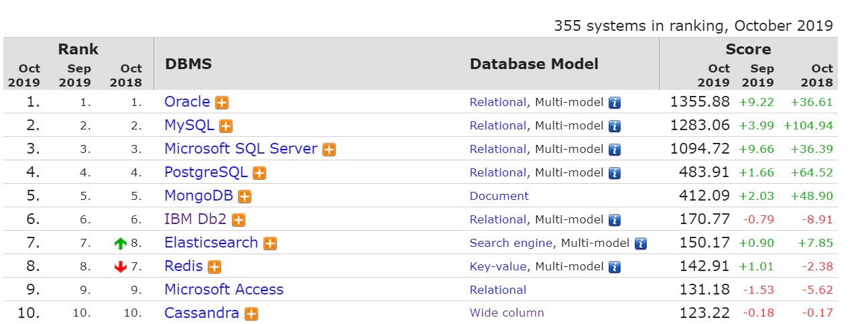Open the Microsoft Access link
Image resolution: width=868 pixels, height=324 pixels.
[224, 290]
